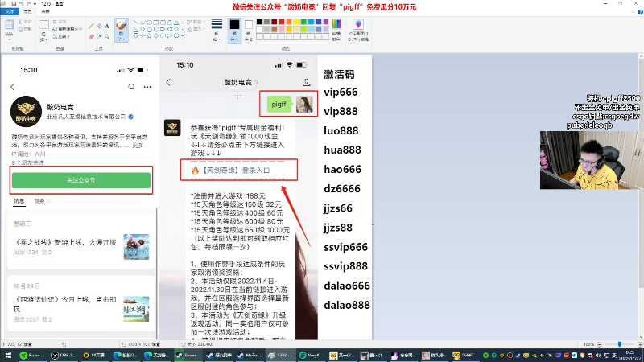Screen dimensions: 644x362
Task: Pick the Triangle shape
Action: 176,23
